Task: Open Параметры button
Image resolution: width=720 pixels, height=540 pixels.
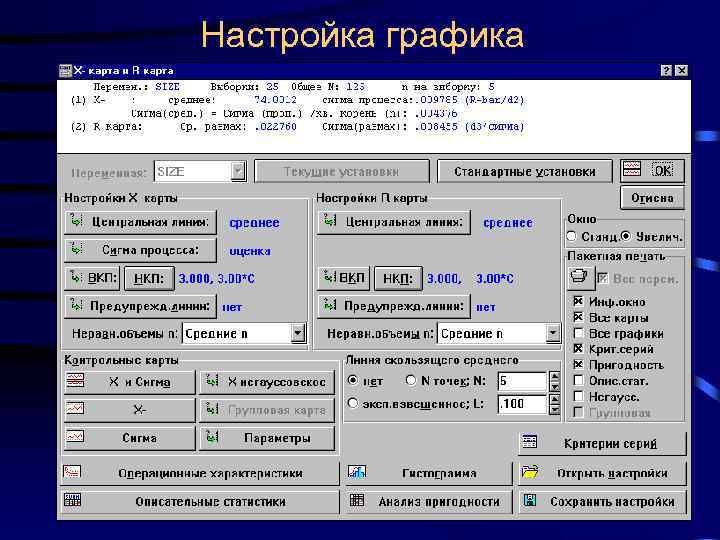Action: coord(267,438)
